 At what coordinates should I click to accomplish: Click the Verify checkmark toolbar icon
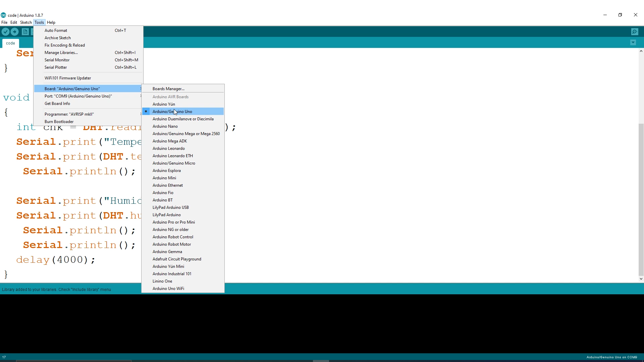tap(5, 32)
